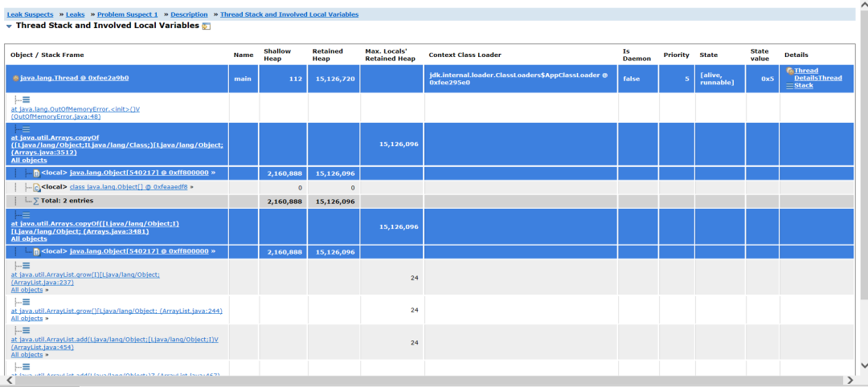Navigate to Problem Suspect 1 breadcrumb
The image size is (868, 387).
pyautogui.click(x=127, y=14)
